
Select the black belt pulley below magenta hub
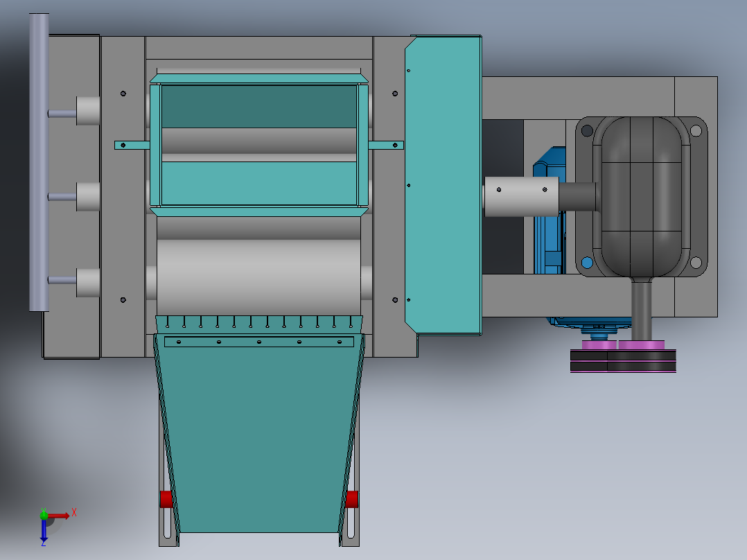coord(623,361)
